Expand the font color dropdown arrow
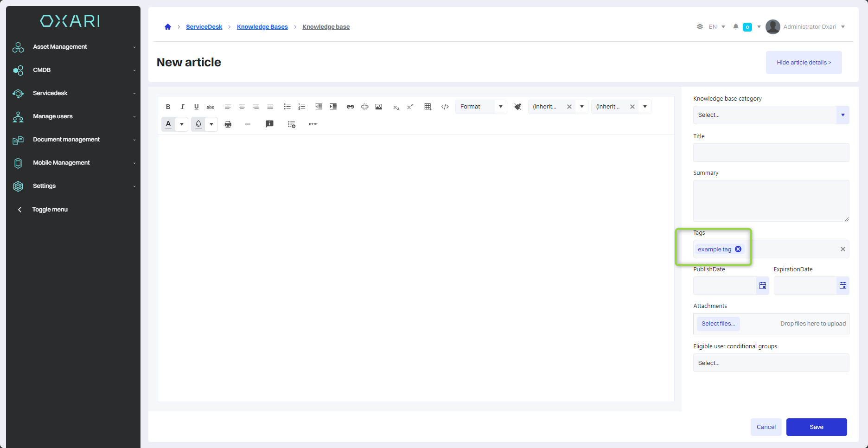The width and height of the screenshot is (868, 448). pyautogui.click(x=182, y=124)
